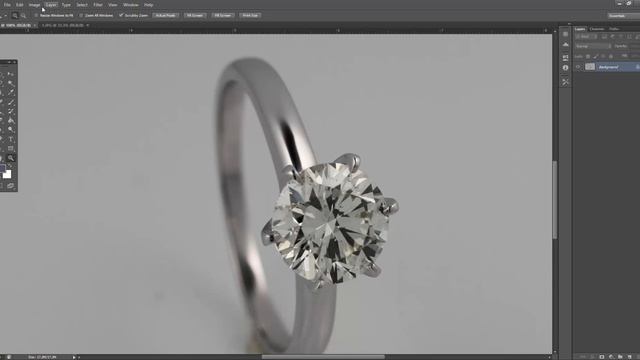Click the Print Size button
Screen dimensions: 640x360
click(x=250, y=16)
